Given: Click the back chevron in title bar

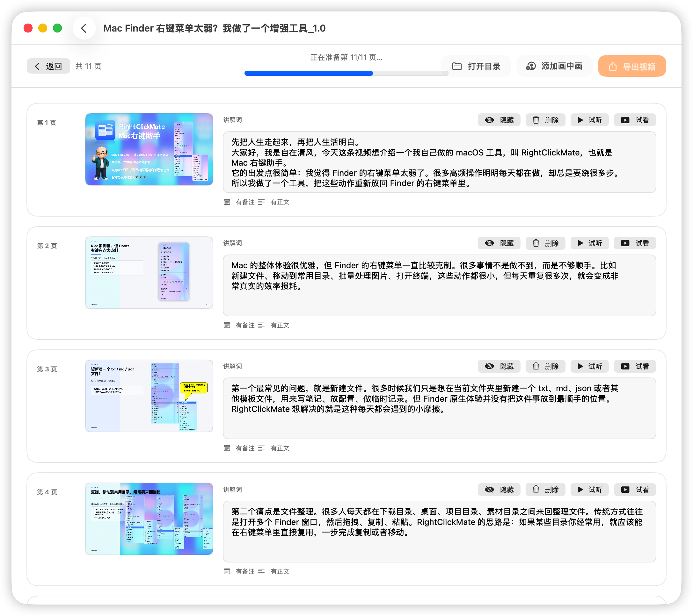Looking at the screenshot, I should (84, 28).
